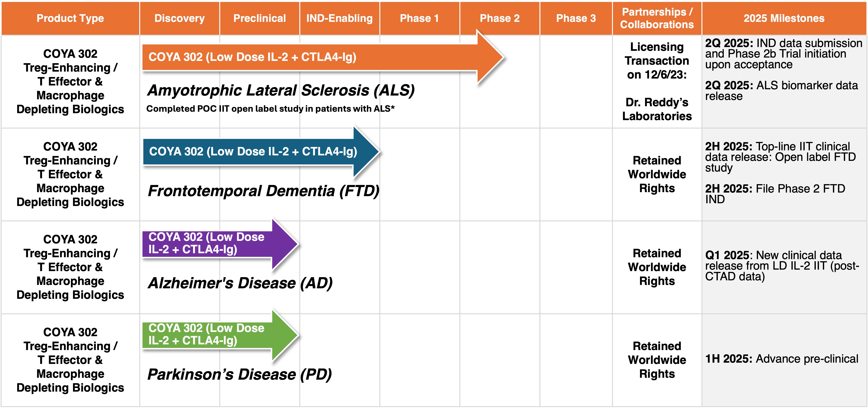Viewport: 868px width, 408px height.
Task: Click the IND-Enabling column header
Action: tap(339, 18)
